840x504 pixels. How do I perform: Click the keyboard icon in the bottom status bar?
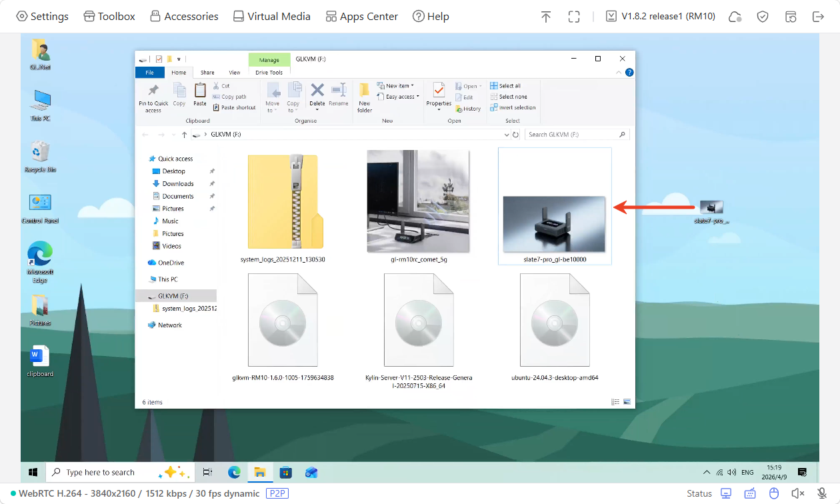(750, 493)
